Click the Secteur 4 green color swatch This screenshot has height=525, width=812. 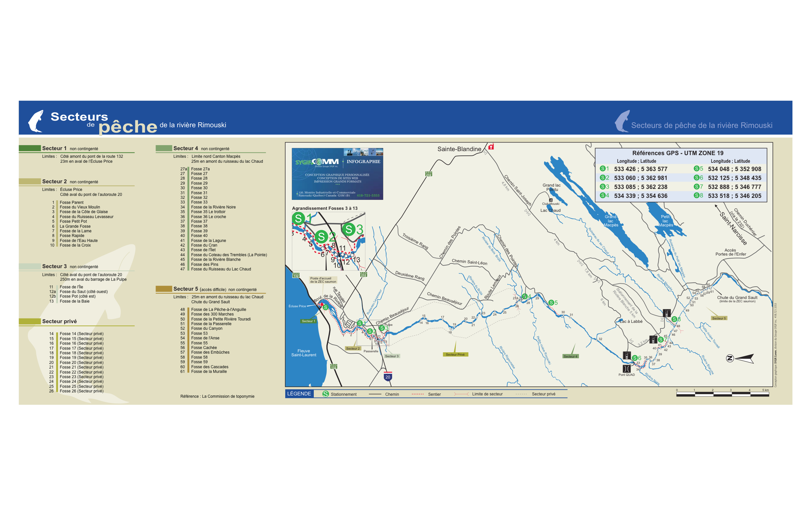coord(164,148)
